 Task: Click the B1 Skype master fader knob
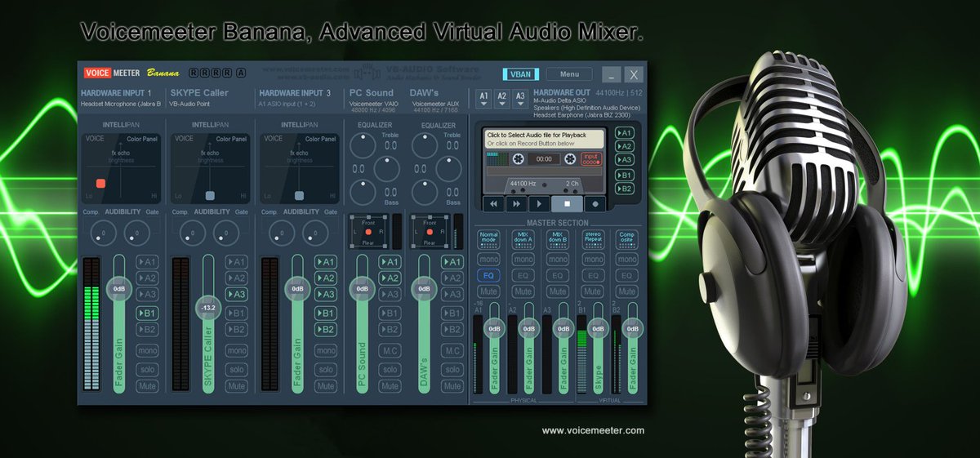[x=599, y=328]
